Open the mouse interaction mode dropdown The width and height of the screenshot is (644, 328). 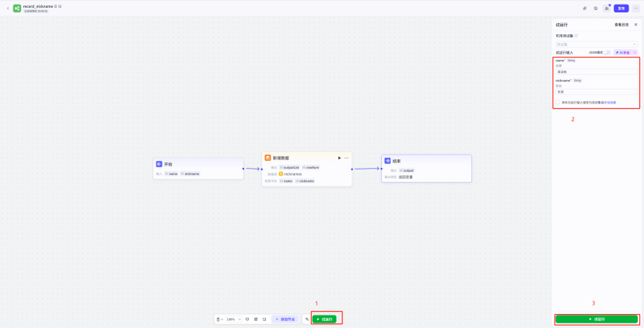220,319
